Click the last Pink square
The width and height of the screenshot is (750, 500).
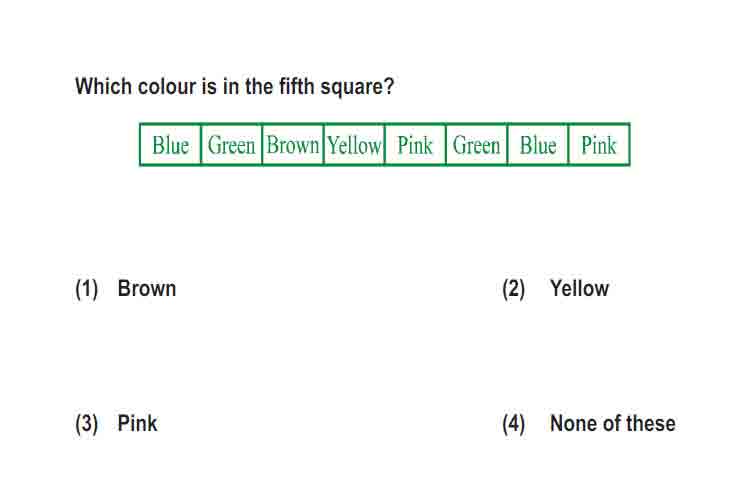pyautogui.click(x=599, y=144)
